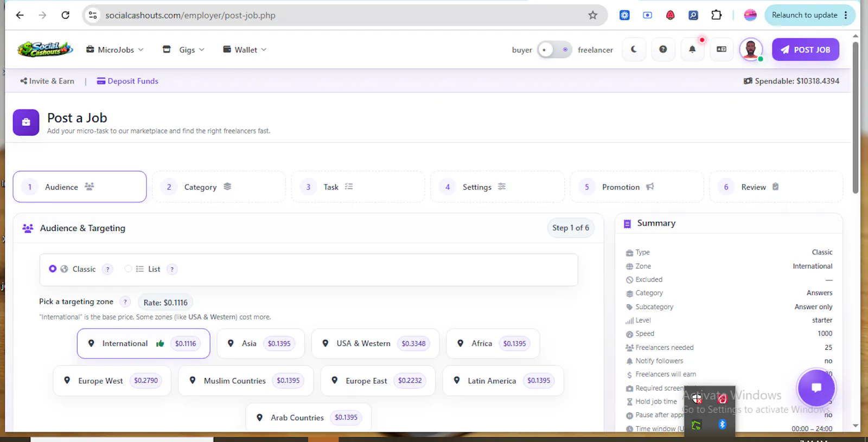Image resolution: width=868 pixels, height=442 pixels.
Task: Select the List audience type
Action: tap(128, 268)
